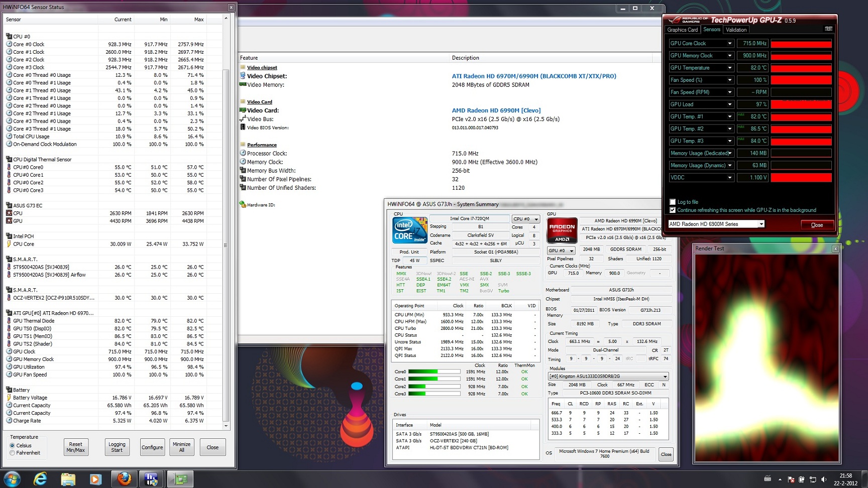
Task: Open Windows Explorer folder icon in taskbar
Action: 68,479
